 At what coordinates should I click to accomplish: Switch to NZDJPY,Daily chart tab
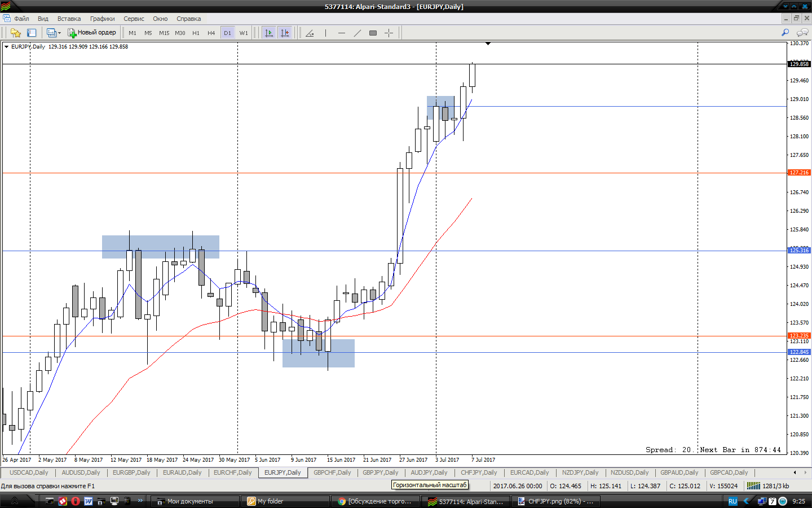pyautogui.click(x=580, y=472)
